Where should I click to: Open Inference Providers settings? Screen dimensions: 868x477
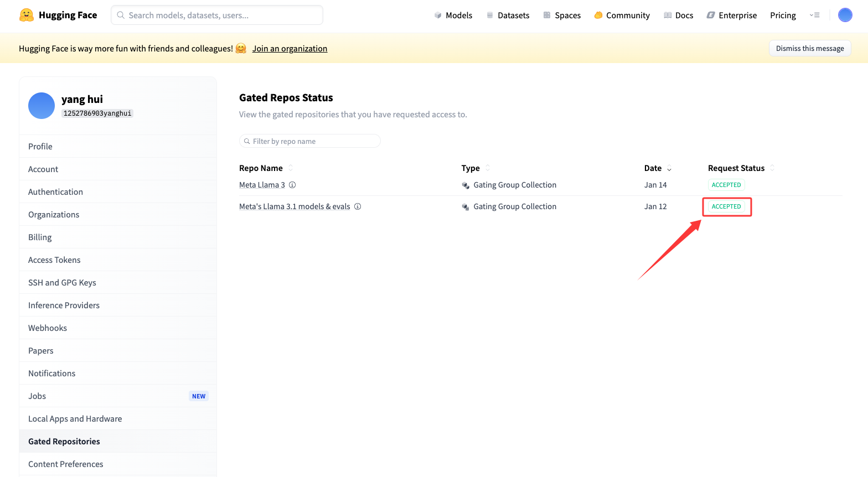[x=118, y=305]
